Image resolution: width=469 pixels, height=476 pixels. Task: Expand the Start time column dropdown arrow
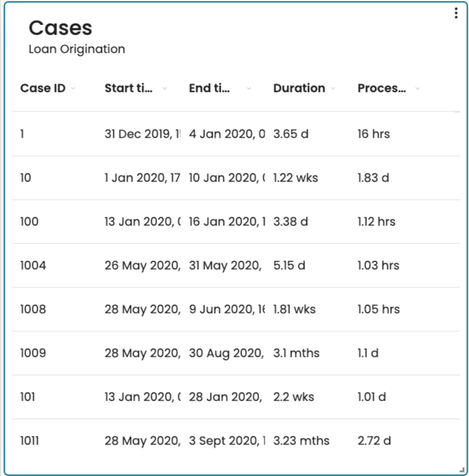click(165, 88)
